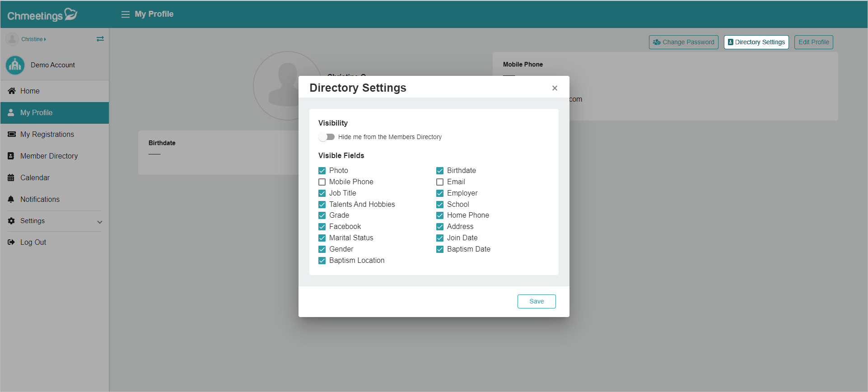Click the Visible Fields heading
Image resolution: width=868 pixels, height=392 pixels.
(341, 155)
